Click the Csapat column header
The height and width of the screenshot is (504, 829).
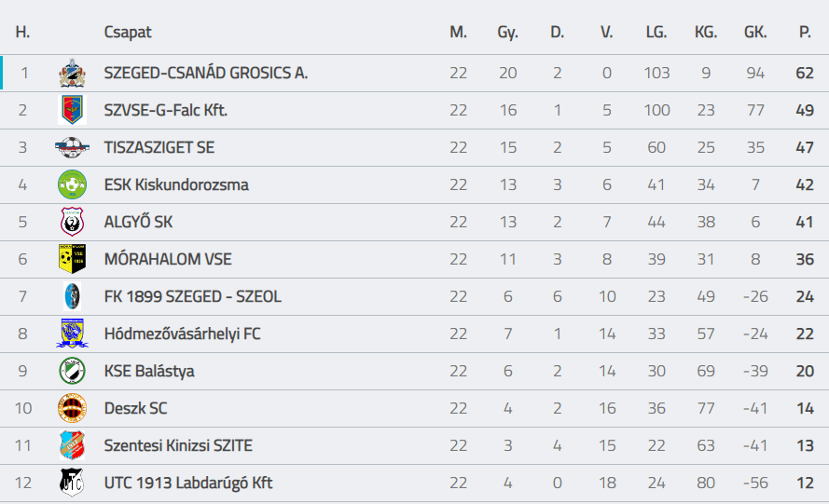(x=128, y=32)
